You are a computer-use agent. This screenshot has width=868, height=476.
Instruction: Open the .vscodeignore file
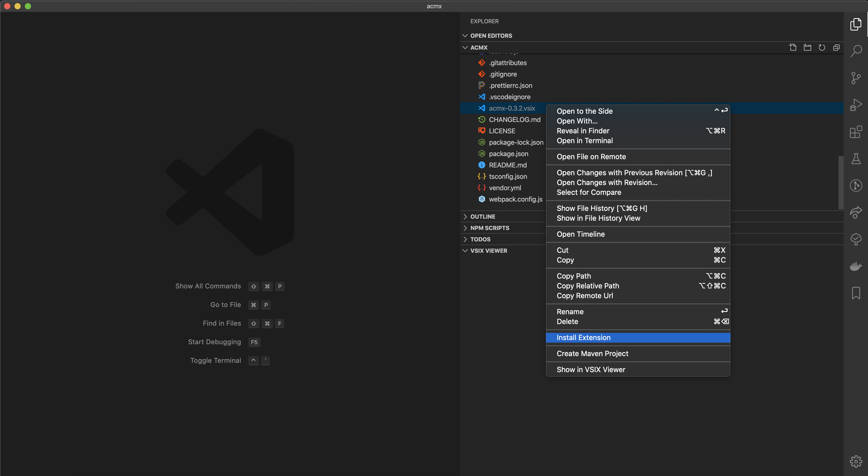pyautogui.click(x=509, y=97)
